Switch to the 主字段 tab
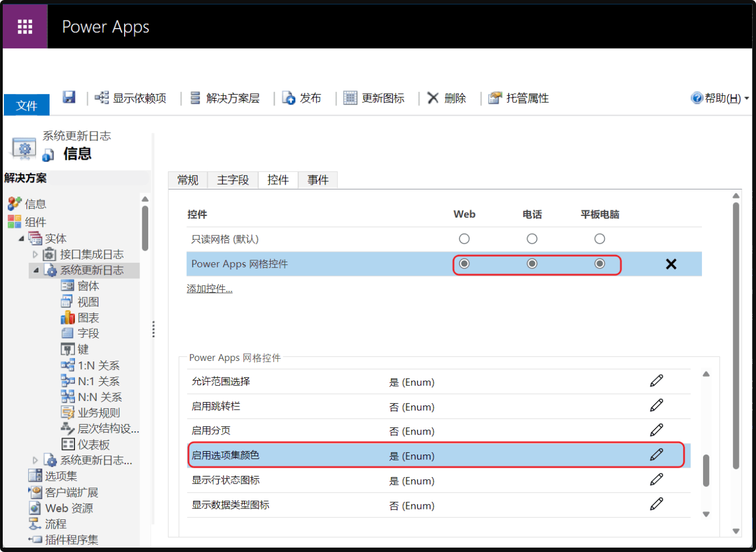This screenshot has height=552, width=756. pyautogui.click(x=233, y=180)
